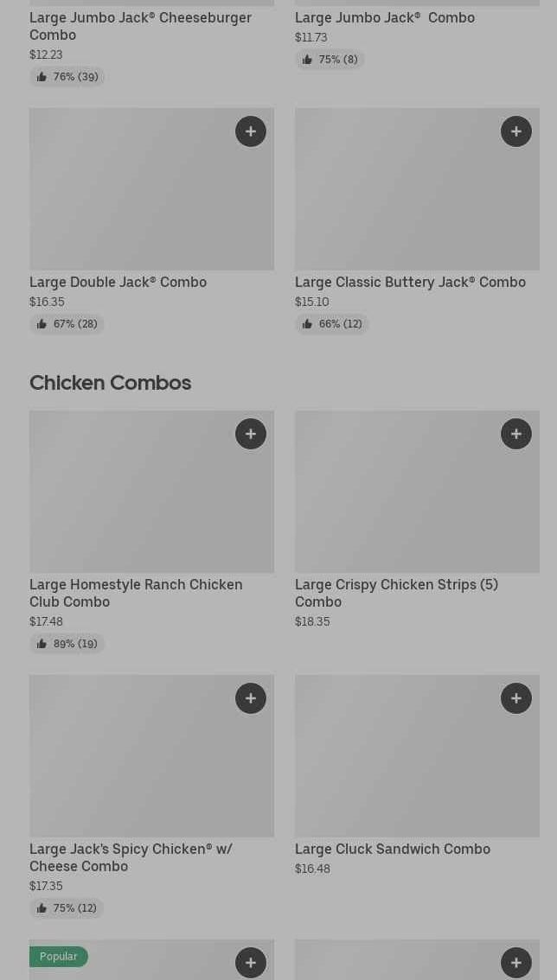
Task: Click the green Popular badge
Action: (x=59, y=957)
